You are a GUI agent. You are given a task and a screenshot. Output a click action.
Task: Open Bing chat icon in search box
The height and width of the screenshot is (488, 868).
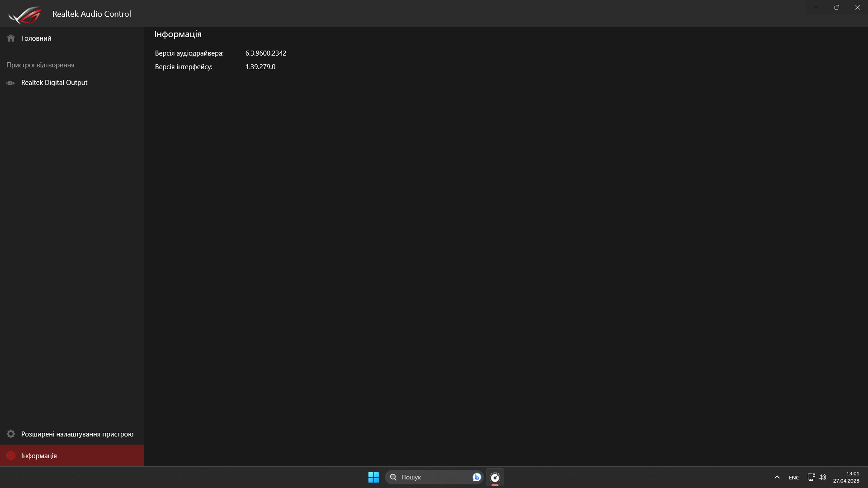(x=476, y=477)
